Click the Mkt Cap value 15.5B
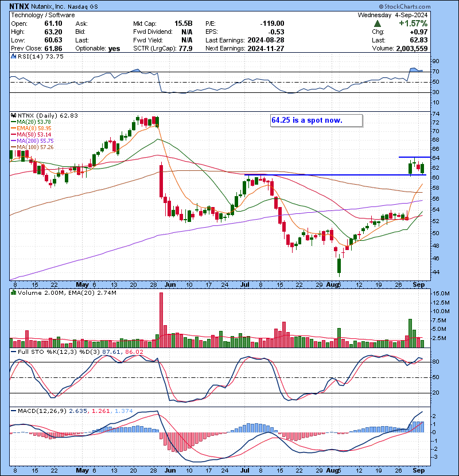This screenshot has height=476, width=459. click(183, 24)
